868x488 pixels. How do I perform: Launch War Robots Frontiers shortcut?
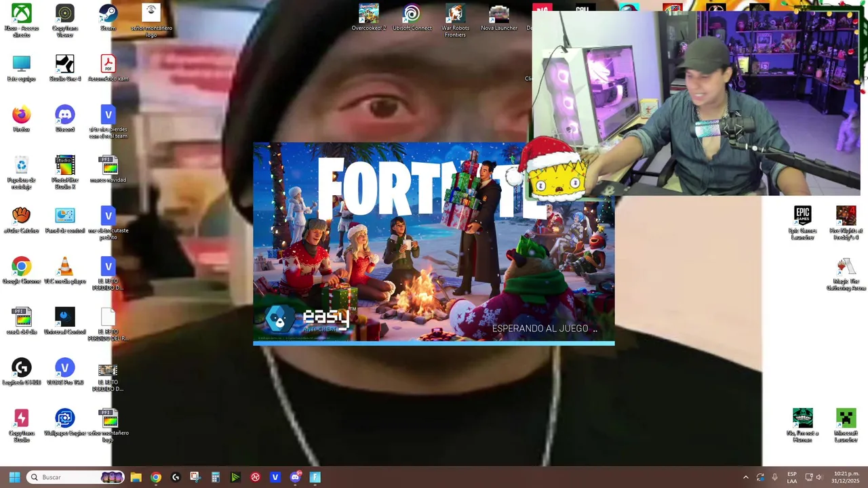point(455,20)
